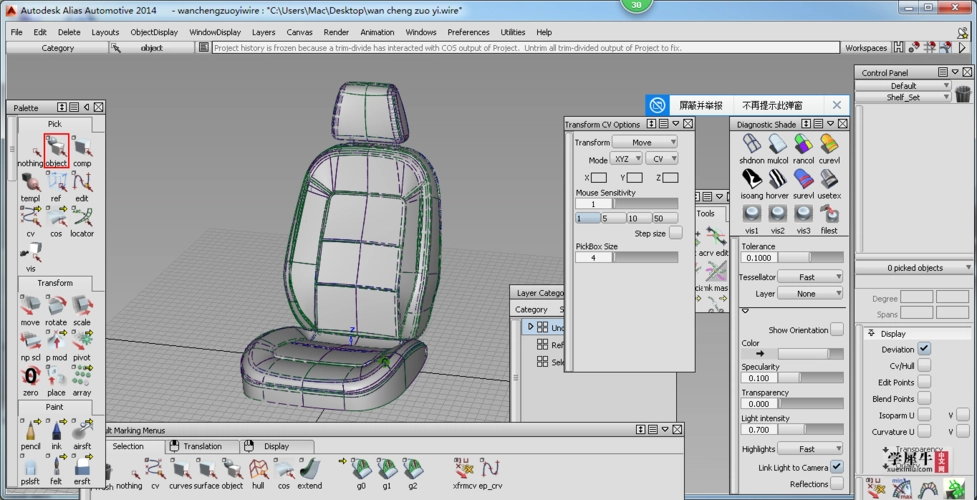Viewport: 977px width, 500px height.
Task: Open the Transform Move dropdown
Action: coord(645,142)
